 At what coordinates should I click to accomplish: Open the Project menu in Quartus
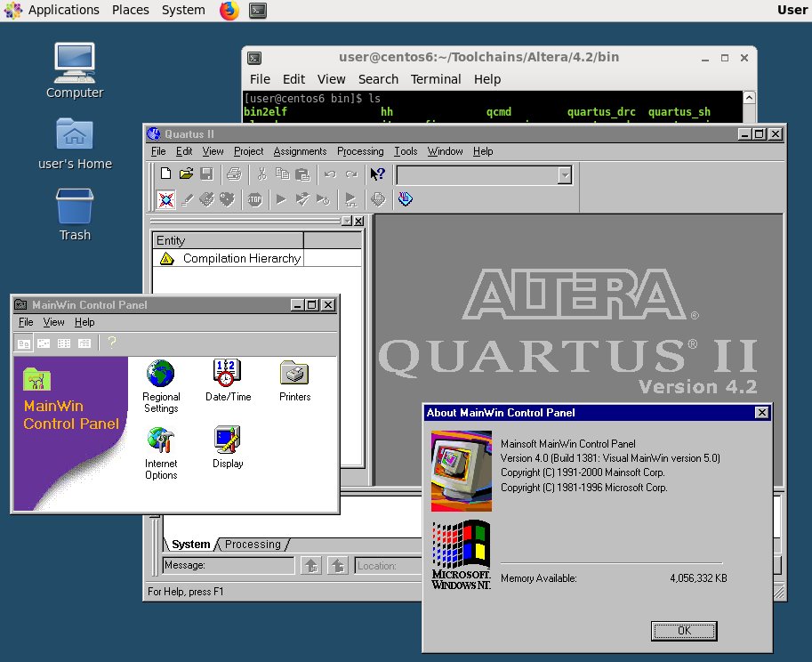click(x=248, y=151)
